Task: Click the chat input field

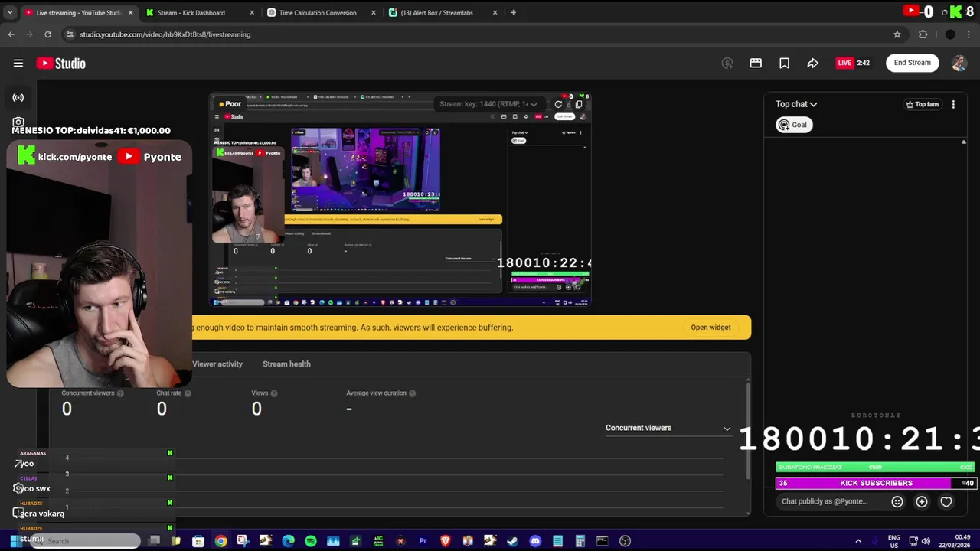Action: (831, 502)
